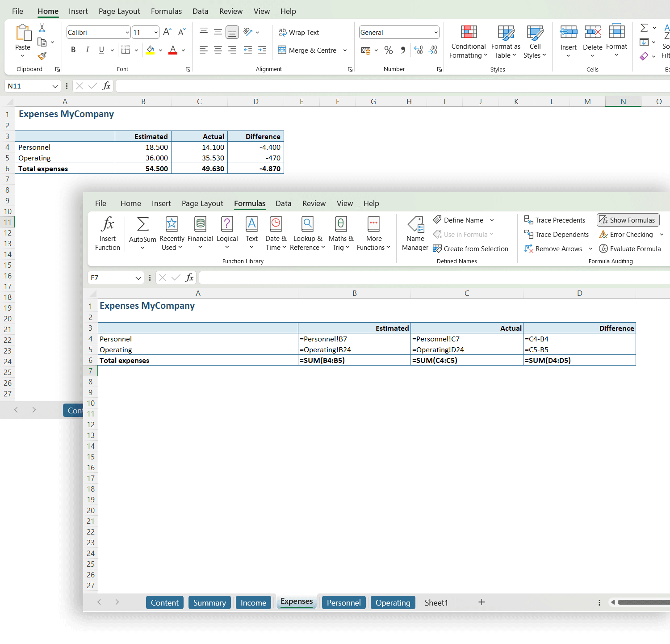Viewport: 670px width, 644px height.
Task: Open the Font Color swatch
Action: [x=173, y=50]
